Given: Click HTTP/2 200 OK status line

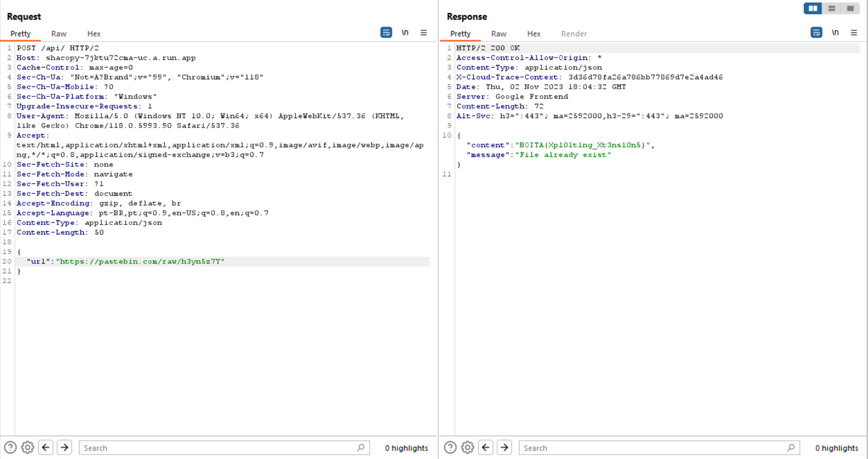Looking at the screenshot, I should (x=488, y=48).
